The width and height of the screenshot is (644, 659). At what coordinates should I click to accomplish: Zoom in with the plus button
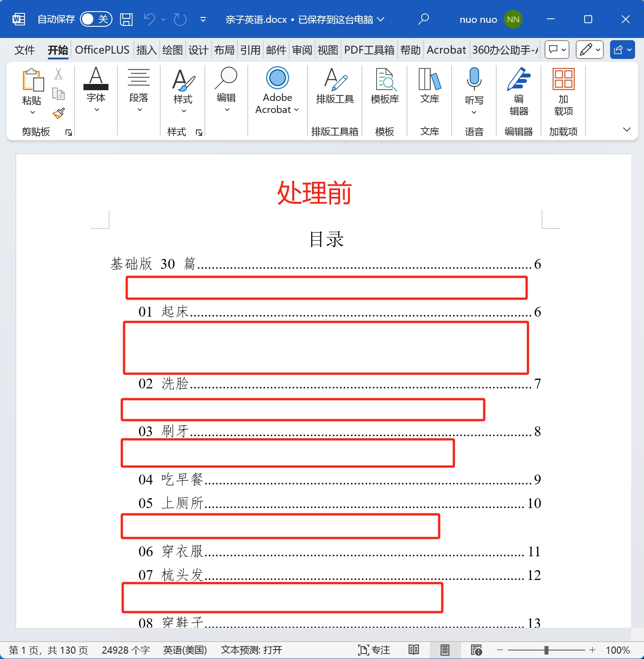tap(592, 650)
